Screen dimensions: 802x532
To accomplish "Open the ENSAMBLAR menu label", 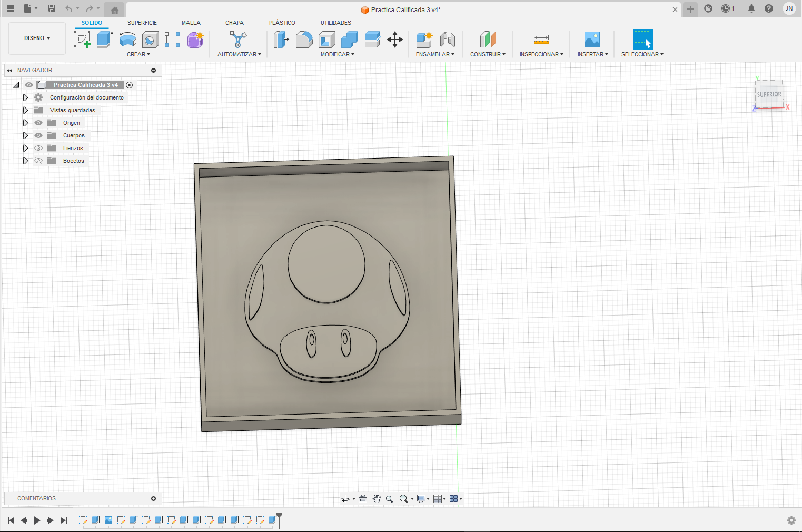I will pos(435,54).
